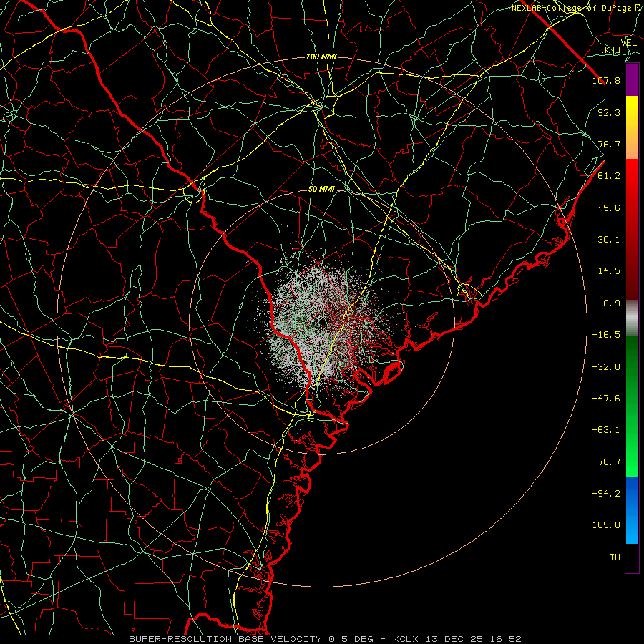Select the -109.8 legend value
Viewport: 644px width, 644px height.
604,525
